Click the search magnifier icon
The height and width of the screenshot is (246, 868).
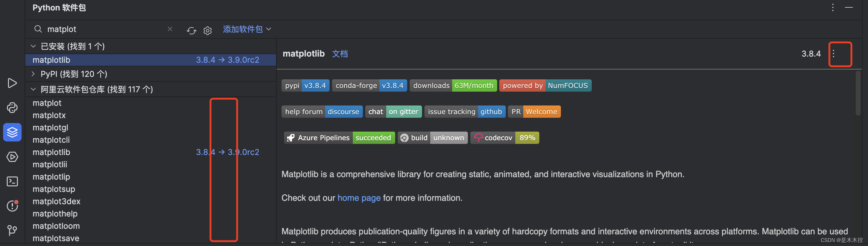(38, 29)
